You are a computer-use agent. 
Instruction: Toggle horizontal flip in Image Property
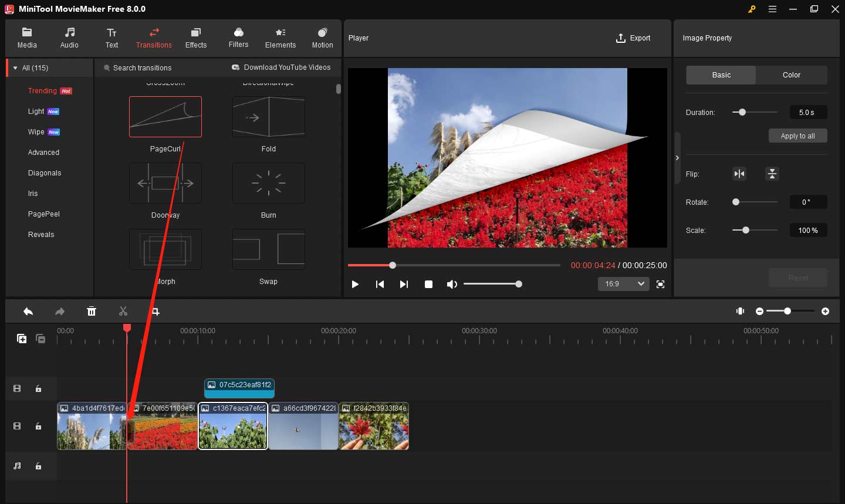(x=739, y=174)
